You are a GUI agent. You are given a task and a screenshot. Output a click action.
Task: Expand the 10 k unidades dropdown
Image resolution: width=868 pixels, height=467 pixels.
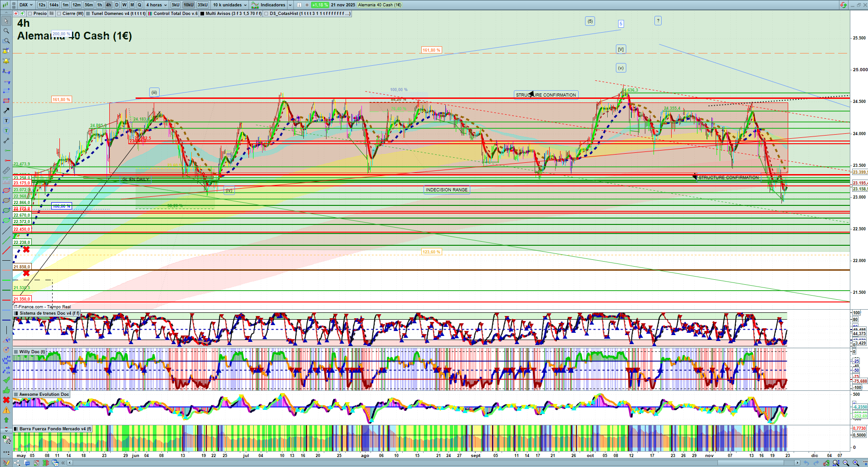click(x=230, y=5)
